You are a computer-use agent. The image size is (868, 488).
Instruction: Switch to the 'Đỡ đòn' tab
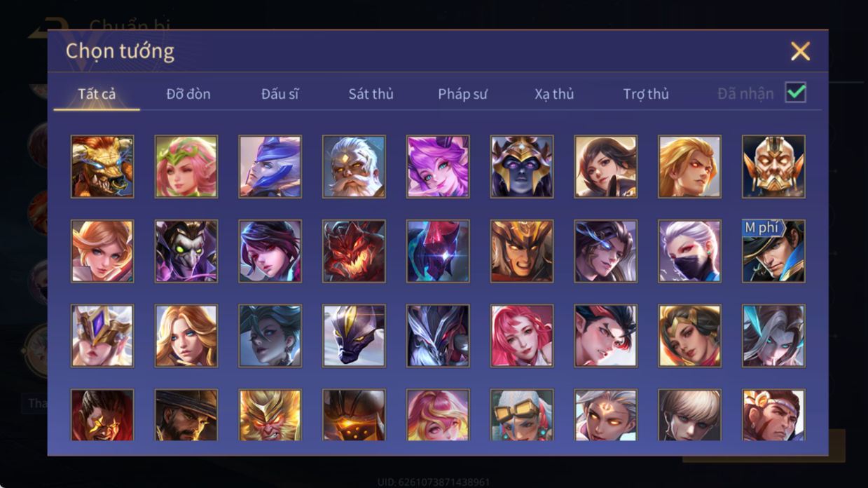[188, 94]
